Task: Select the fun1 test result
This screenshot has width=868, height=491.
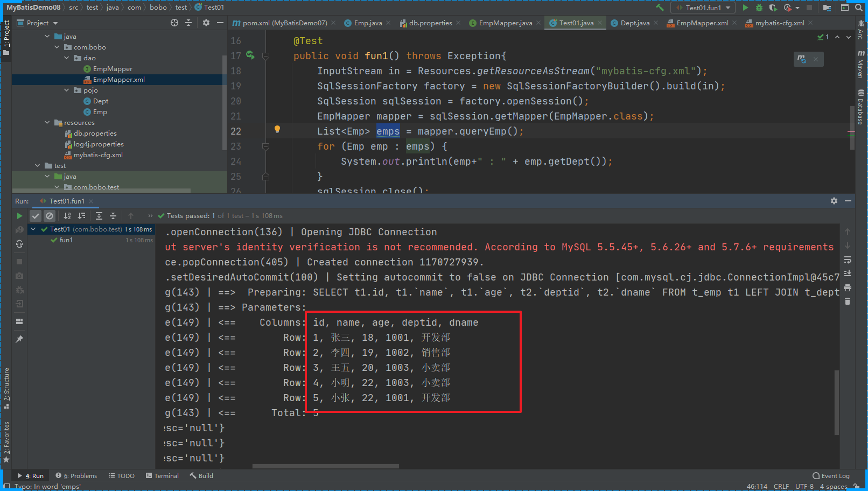Action: coord(66,240)
